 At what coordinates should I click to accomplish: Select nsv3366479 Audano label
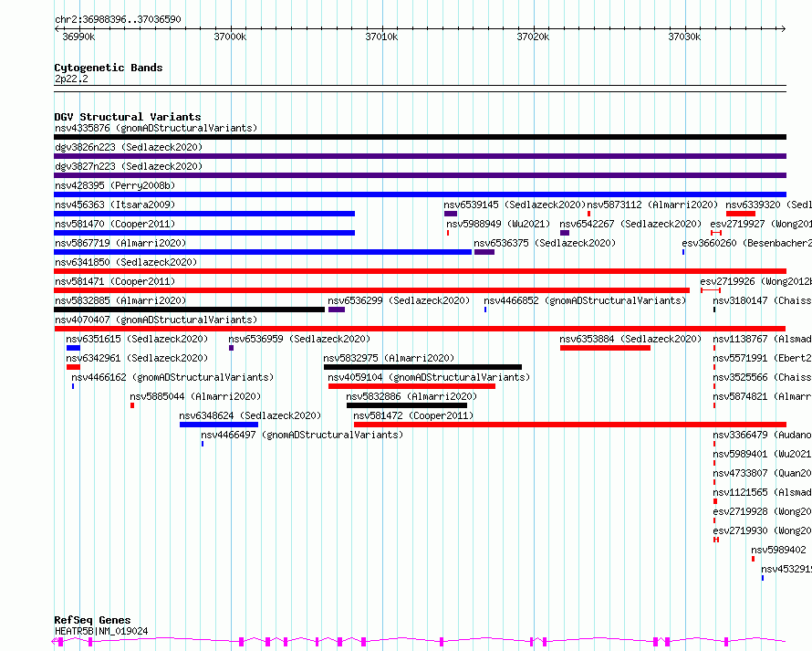pos(763,435)
